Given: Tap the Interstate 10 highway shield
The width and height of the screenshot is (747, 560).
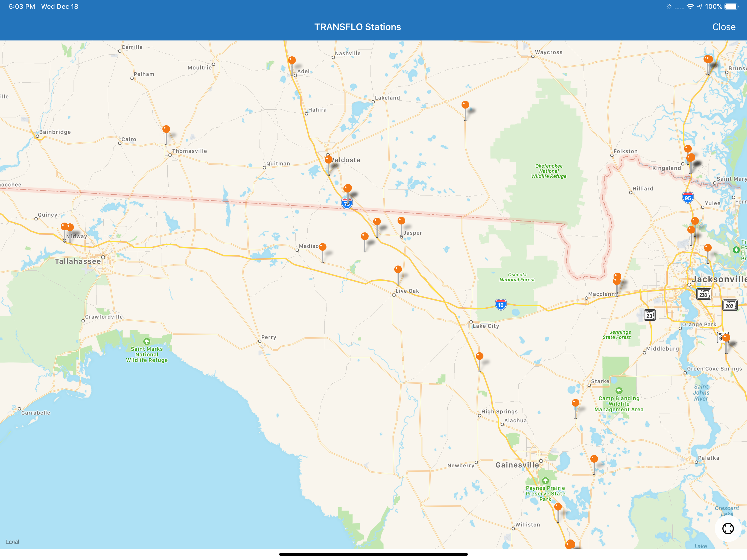Looking at the screenshot, I should tap(501, 305).
